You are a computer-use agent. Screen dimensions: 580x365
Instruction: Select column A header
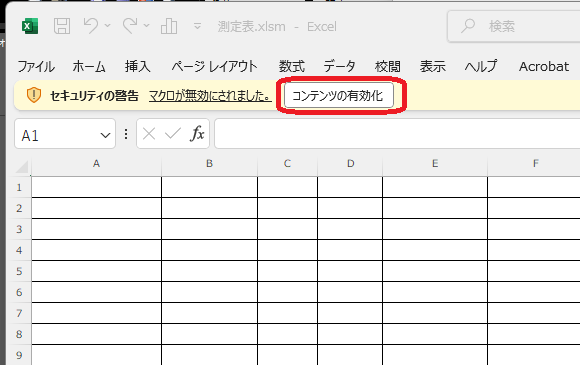(97, 163)
